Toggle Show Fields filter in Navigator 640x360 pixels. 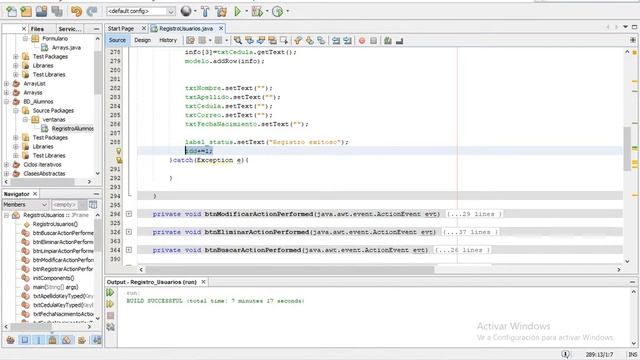pyautogui.click(x=25, y=340)
